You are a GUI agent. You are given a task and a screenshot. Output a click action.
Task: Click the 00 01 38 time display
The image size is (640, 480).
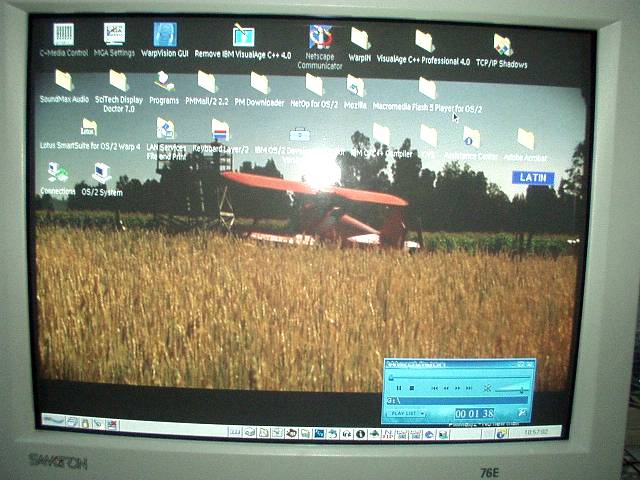475,414
